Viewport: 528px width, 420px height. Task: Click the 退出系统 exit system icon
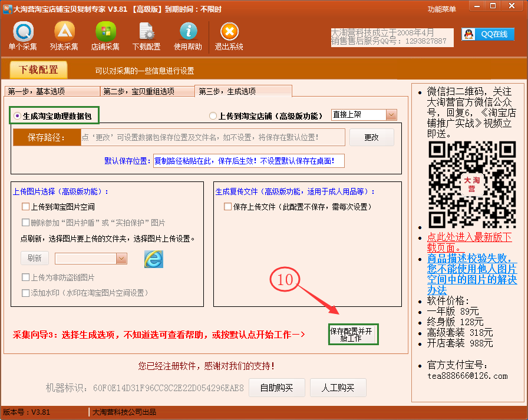tap(229, 36)
